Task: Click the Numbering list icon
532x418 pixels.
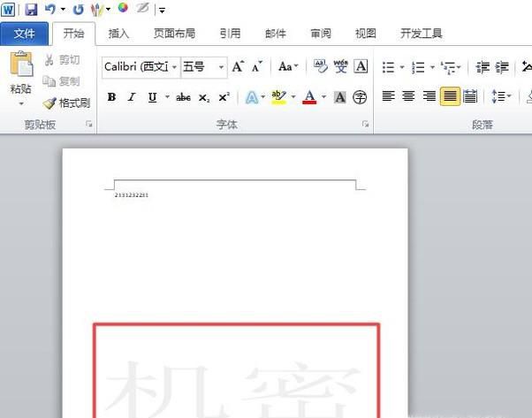Action: coord(418,67)
